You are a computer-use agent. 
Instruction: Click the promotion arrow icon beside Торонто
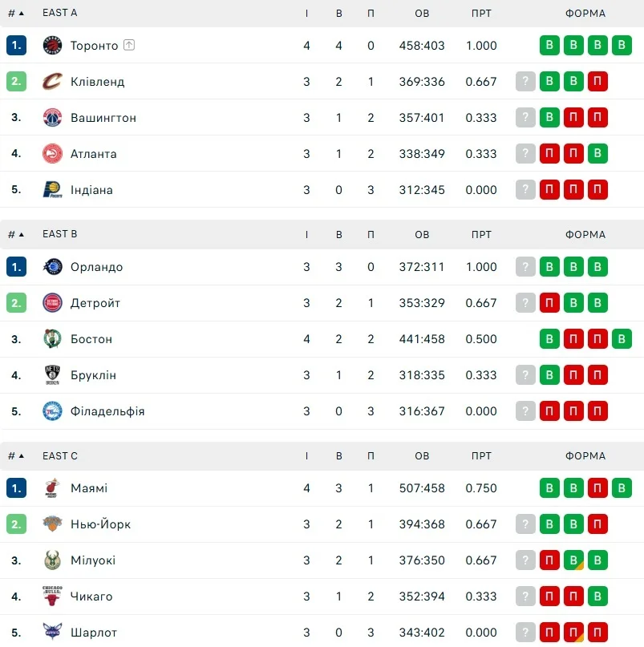coord(129,46)
